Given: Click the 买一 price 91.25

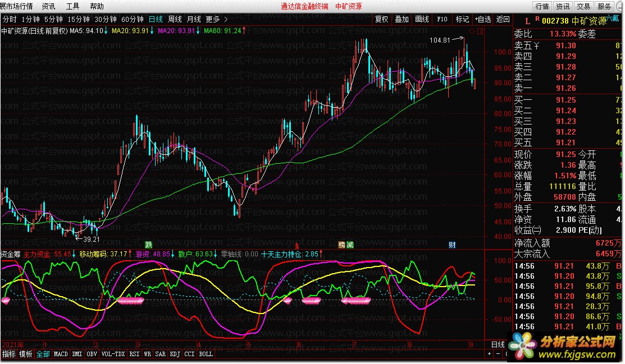Looking at the screenshot, I should [x=566, y=100].
